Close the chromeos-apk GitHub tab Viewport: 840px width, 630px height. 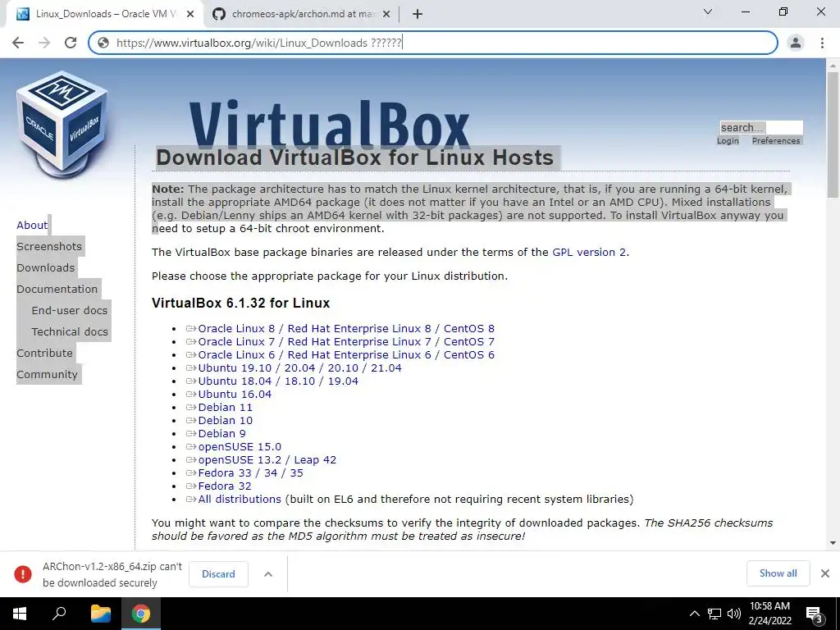386,15
